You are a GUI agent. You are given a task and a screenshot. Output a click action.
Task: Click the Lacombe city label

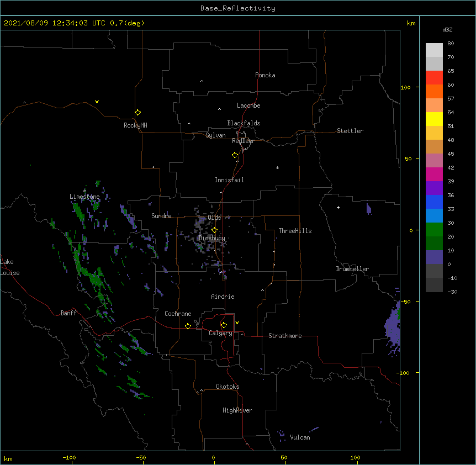tap(248, 105)
